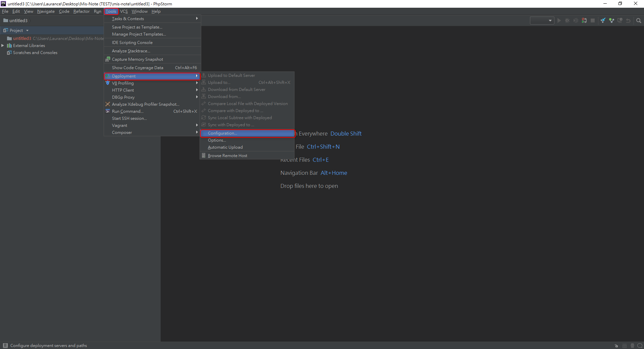
Task: Click the Stop square toolbar icon
Action: [593, 20]
